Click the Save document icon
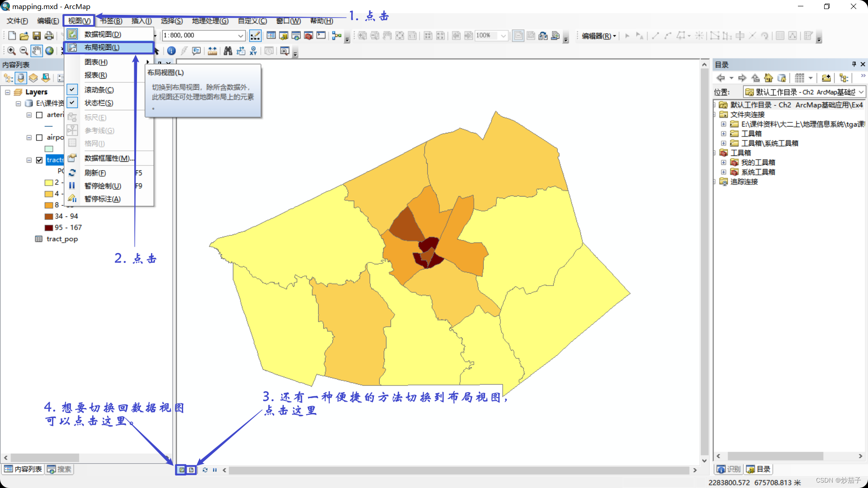868x488 pixels. point(37,36)
